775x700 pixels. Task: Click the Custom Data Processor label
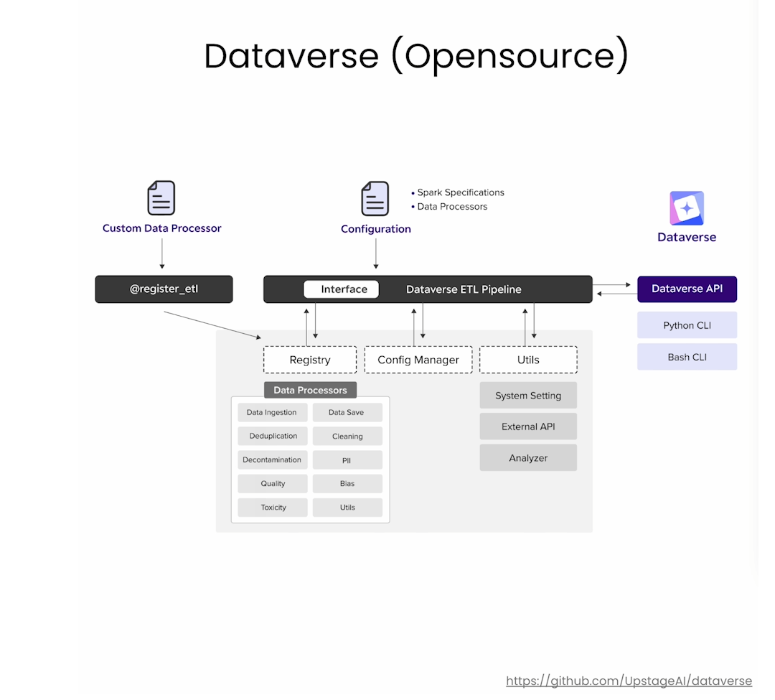tap(161, 228)
